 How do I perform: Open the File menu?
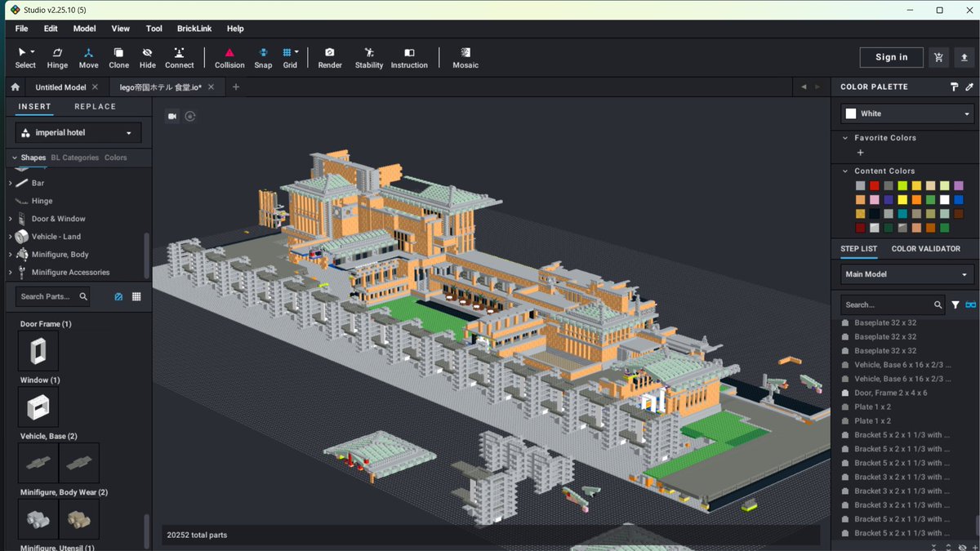click(x=21, y=29)
